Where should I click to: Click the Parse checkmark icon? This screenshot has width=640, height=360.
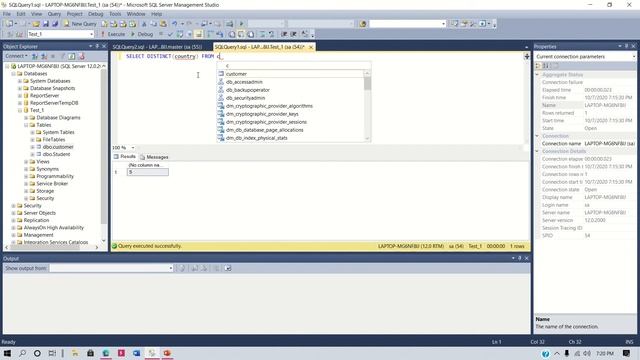170,34
